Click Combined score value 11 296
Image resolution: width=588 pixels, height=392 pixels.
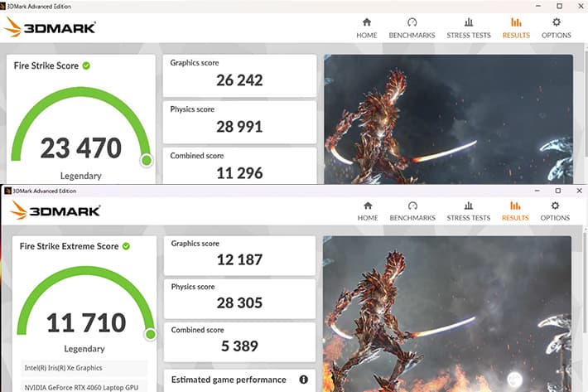coord(239,173)
